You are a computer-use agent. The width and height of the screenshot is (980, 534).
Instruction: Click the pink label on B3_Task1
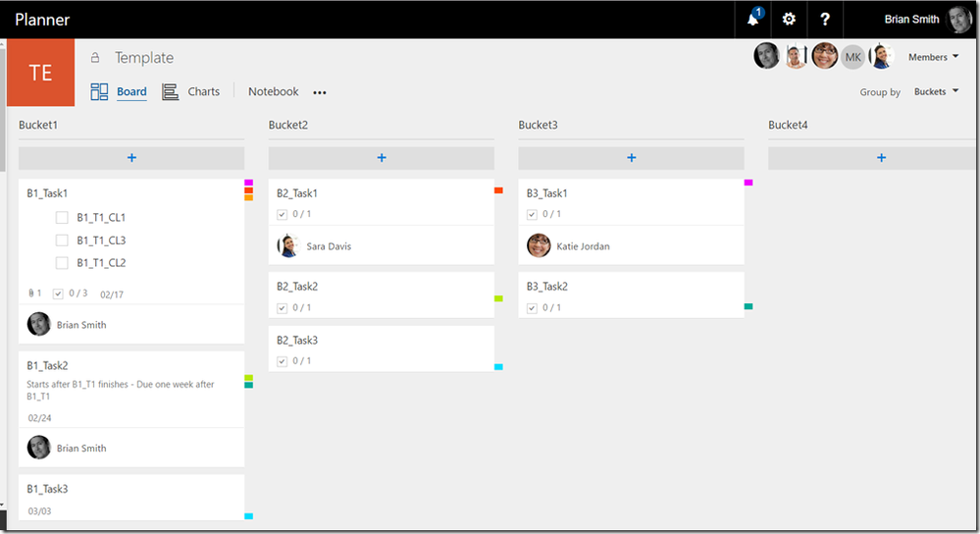(x=748, y=183)
